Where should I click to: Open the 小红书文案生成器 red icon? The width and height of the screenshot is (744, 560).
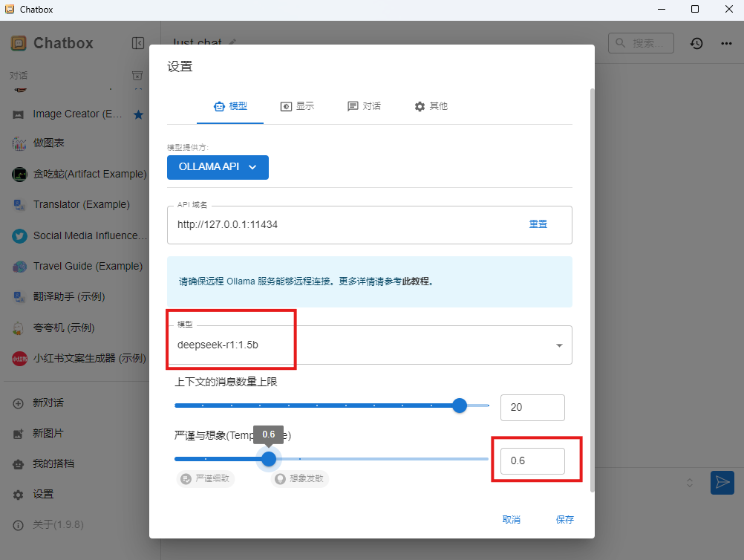19,358
